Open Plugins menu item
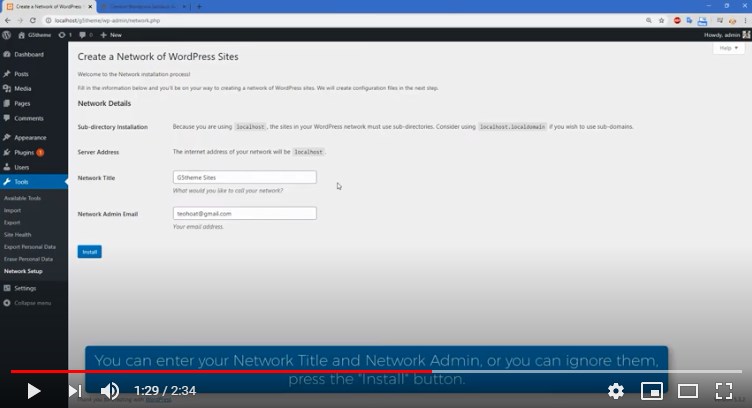The width and height of the screenshot is (752, 408). click(x=24, y=152)
